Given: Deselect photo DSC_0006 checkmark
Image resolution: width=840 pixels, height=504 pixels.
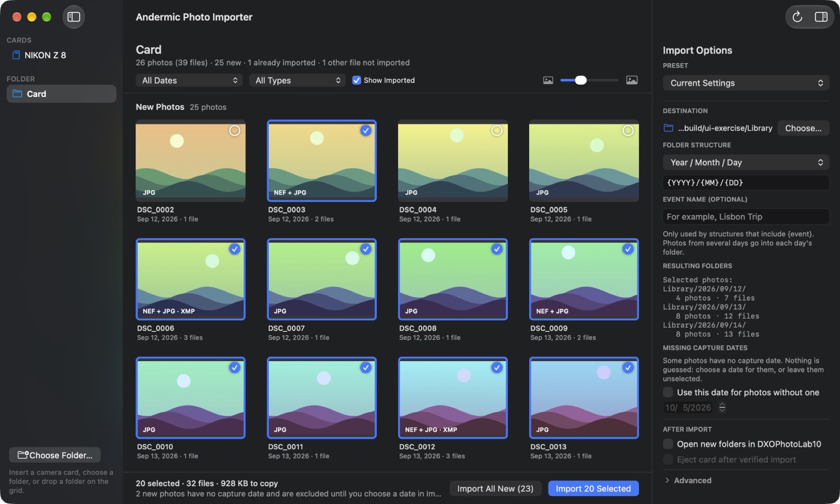Looking at the screenshot, I should [x=235, y=249].
